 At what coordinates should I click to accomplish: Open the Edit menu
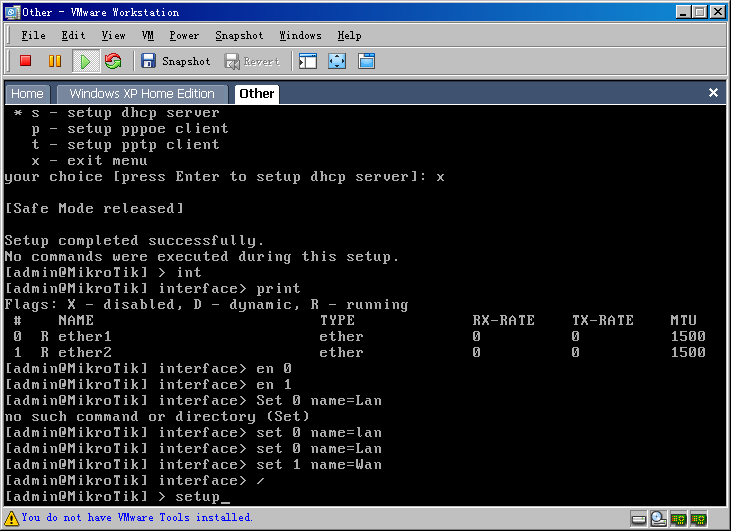[73, 35]
